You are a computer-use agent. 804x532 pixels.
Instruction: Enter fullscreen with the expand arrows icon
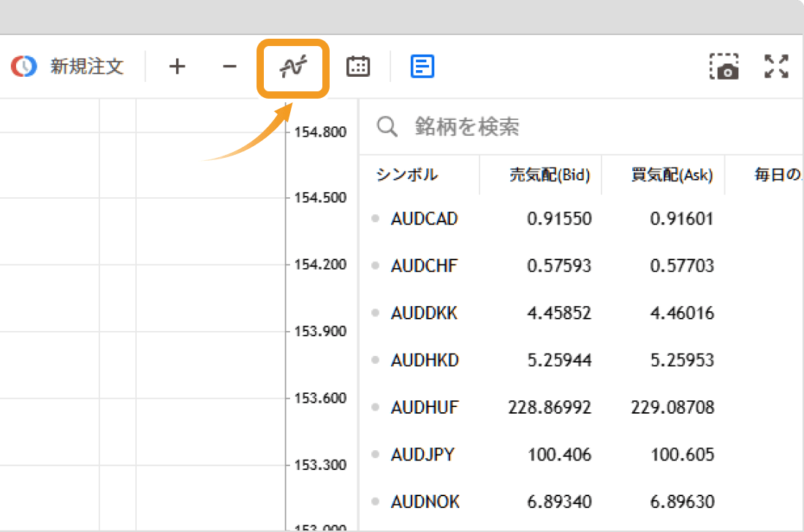(776, 66)
